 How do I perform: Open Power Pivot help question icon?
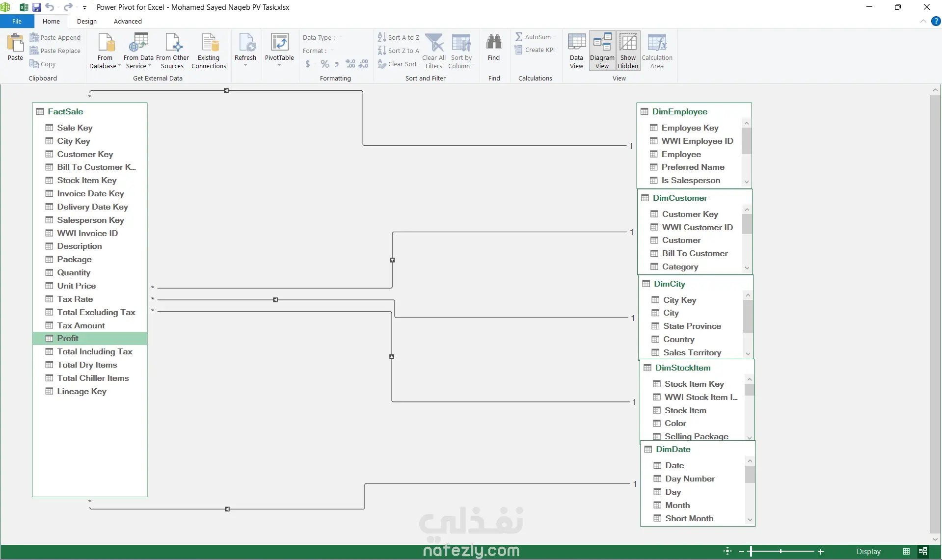click(x=936, y=21)
